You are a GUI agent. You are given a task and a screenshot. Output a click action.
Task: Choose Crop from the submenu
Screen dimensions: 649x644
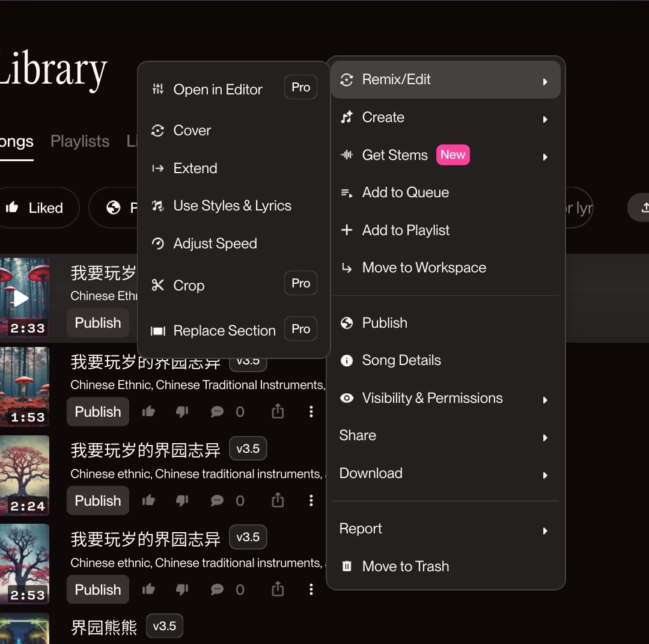tap(234, 285)
